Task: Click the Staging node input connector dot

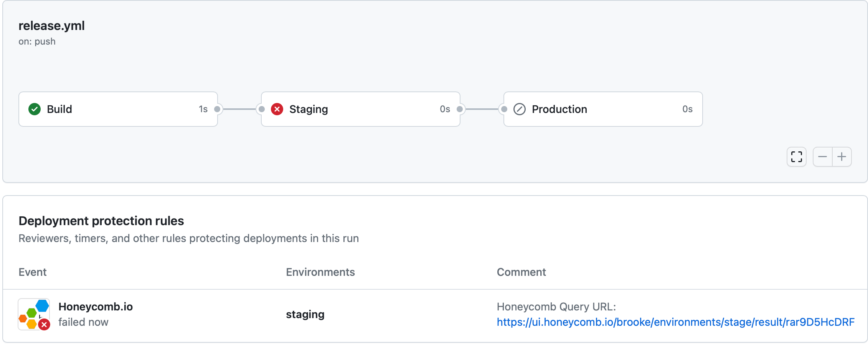Action: [262, 109]
